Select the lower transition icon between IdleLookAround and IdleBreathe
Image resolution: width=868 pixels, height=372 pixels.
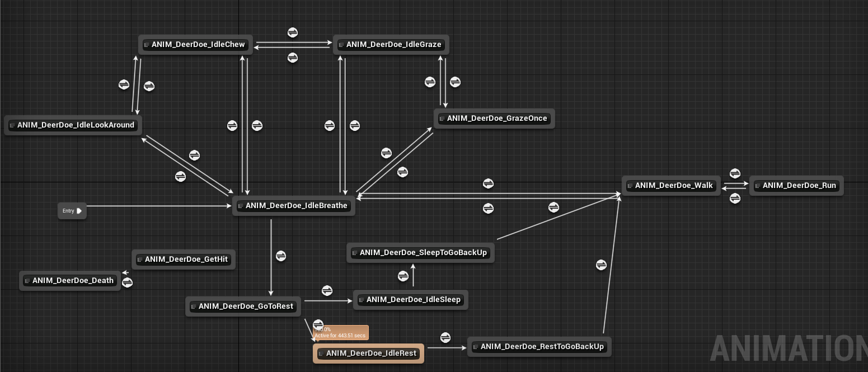point(180,176)
